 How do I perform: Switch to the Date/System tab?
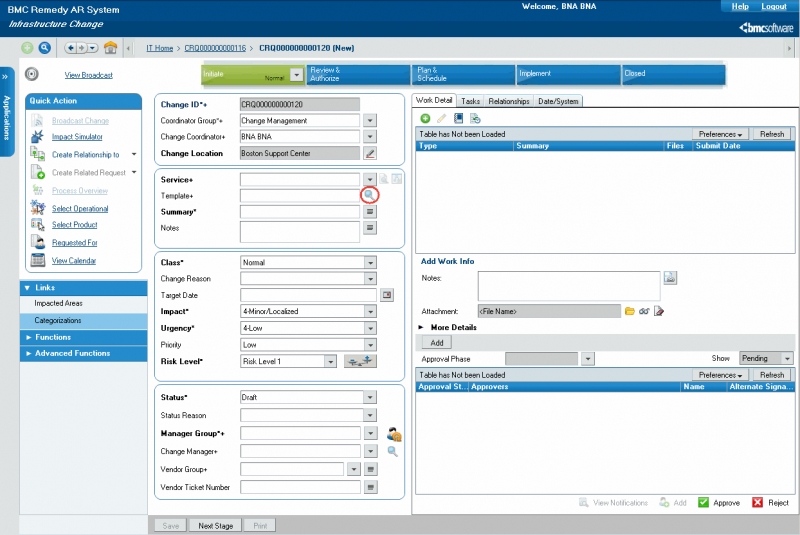pos(558,101)
